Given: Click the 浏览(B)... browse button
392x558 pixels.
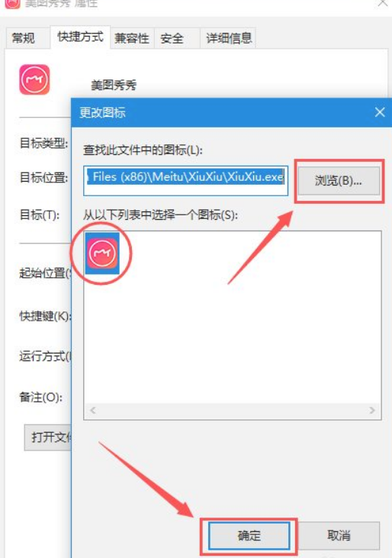Looking at the screenshot, I should click(x=339, y=181).
